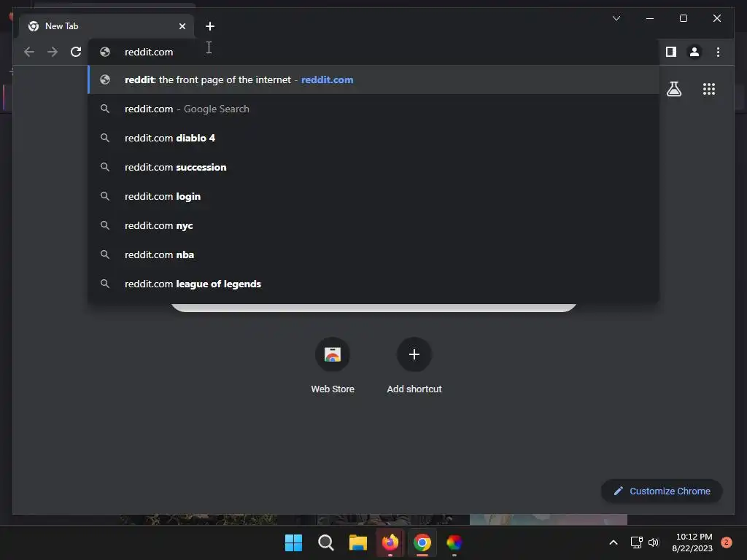The width and height of the screenshot is (747, 560).
Task: Select 'reddit.com diablo 4' suggestion
Action: 373,138
